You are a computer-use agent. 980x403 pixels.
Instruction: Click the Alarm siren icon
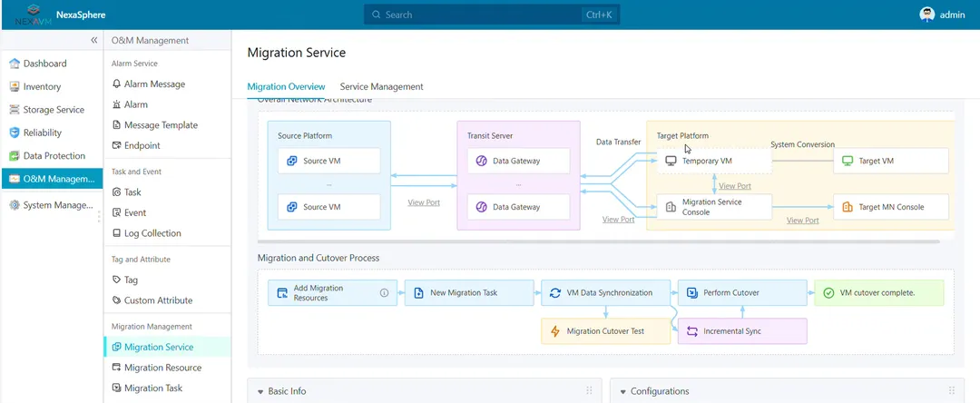coord(116,104)
